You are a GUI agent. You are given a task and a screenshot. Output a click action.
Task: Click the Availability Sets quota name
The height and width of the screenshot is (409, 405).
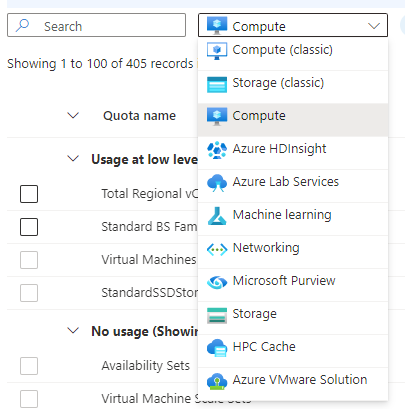(x=146, y=366)
